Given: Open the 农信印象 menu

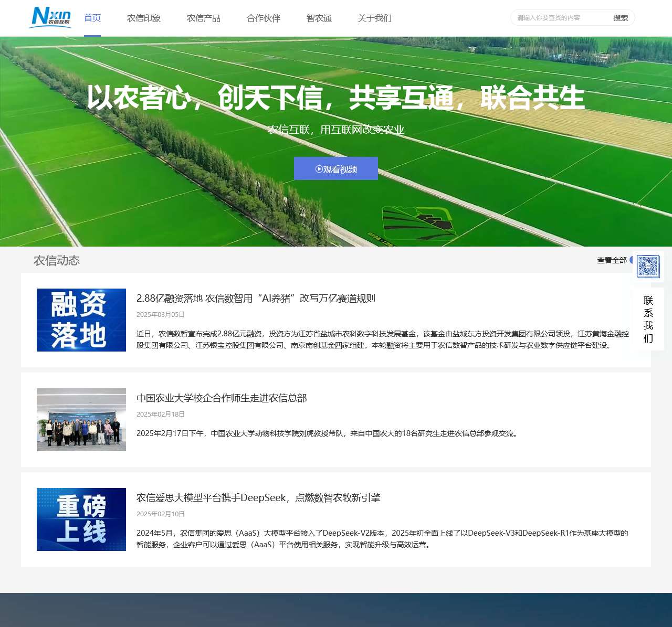Looking at the screenshot, I should tap(144, 18).
